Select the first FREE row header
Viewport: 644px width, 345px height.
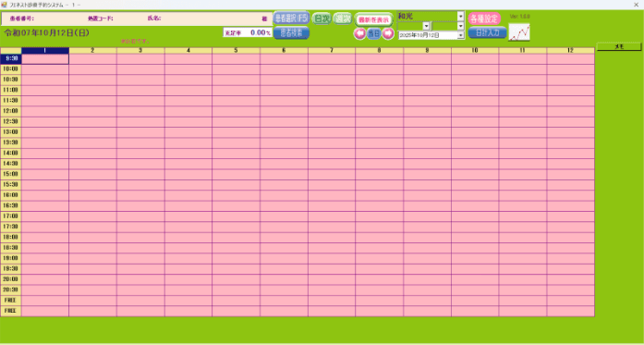click(11, 301)
